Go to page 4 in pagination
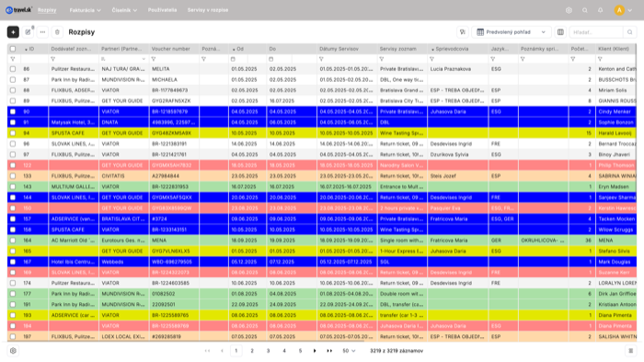The image size is (644, 362). (284, 351)
